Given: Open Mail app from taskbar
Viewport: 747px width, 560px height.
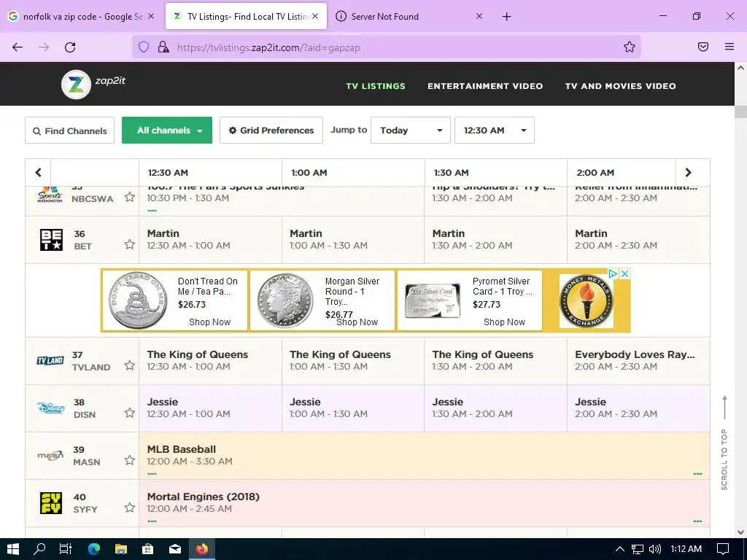Looking at the screenshot, I should pos(175,549).
